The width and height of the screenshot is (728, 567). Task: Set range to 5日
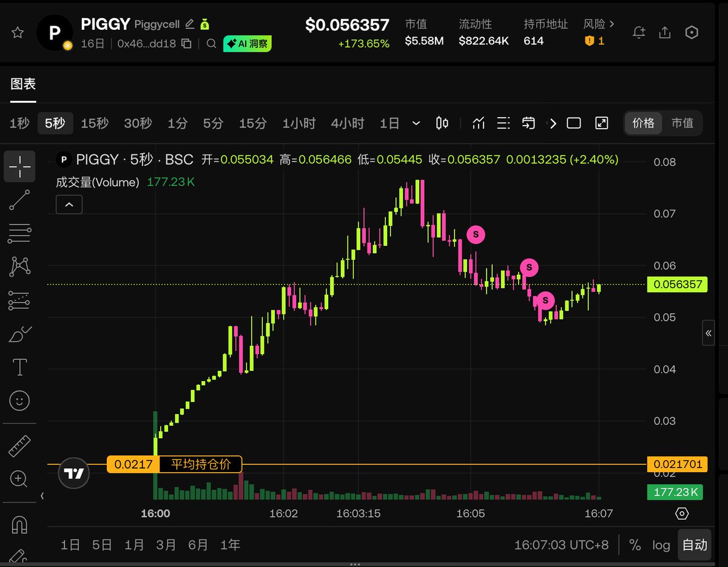(102, 545)
